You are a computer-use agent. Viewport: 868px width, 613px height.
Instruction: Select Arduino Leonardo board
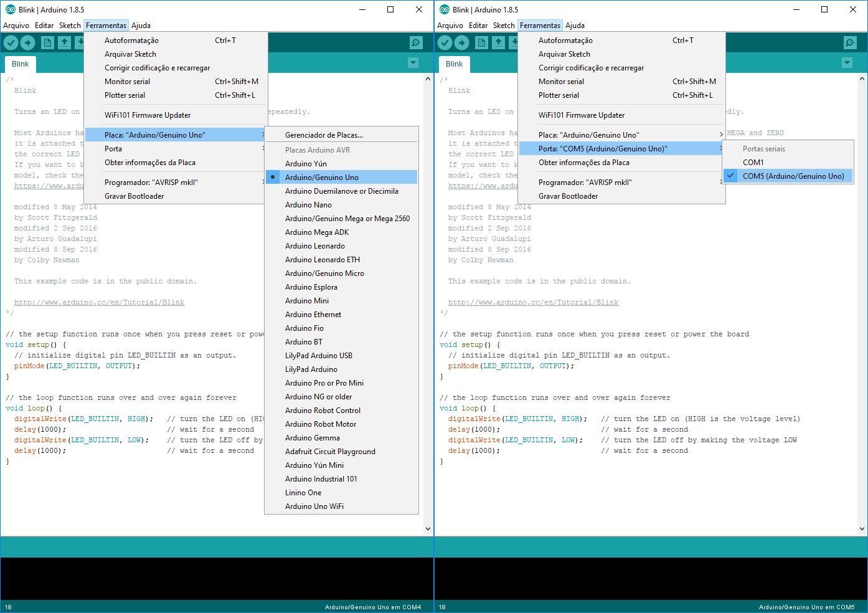pos(341,246)
